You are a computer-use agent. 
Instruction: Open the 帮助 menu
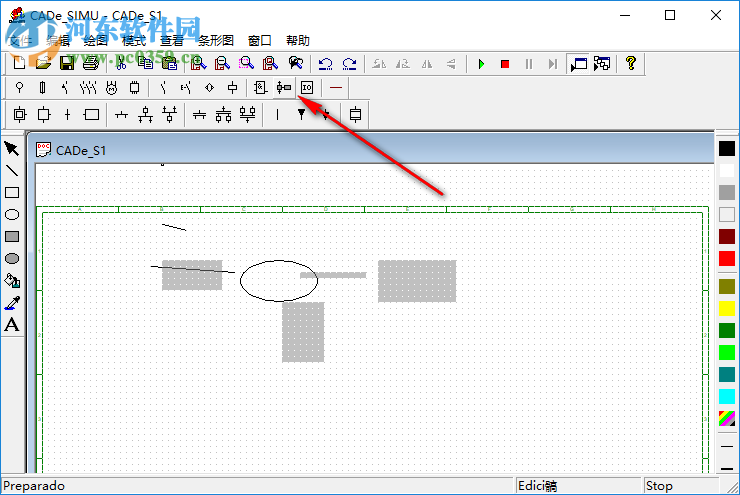(x=298, y=41)
